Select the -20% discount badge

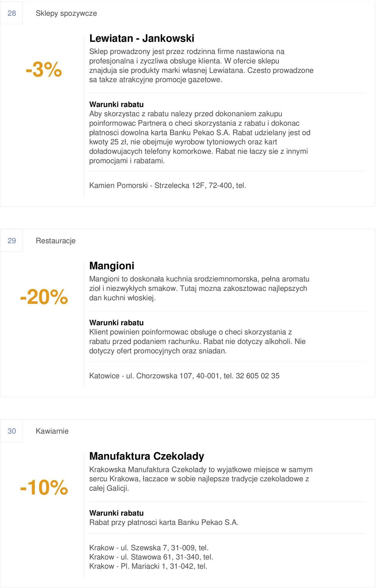click(x=44, y=296)
